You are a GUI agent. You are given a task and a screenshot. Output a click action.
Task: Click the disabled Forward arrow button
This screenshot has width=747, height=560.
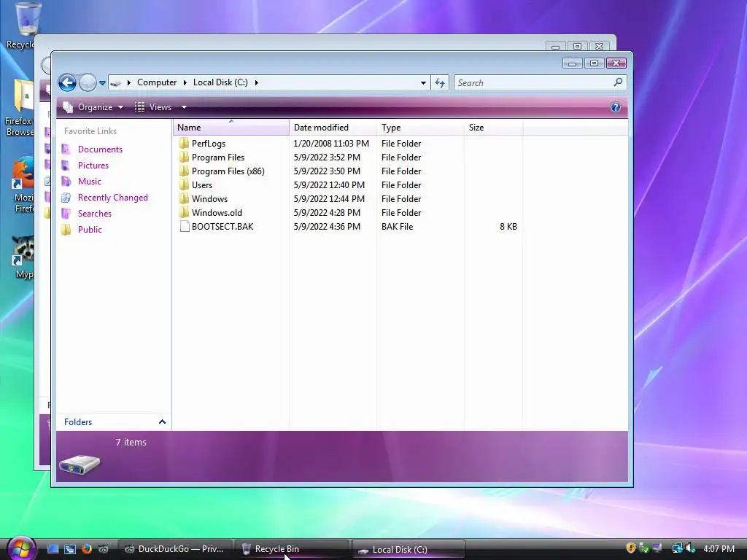[x=88, y=83]
